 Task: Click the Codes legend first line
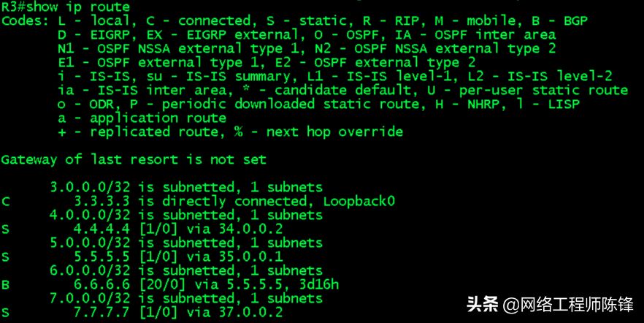(x=294, y=20)
